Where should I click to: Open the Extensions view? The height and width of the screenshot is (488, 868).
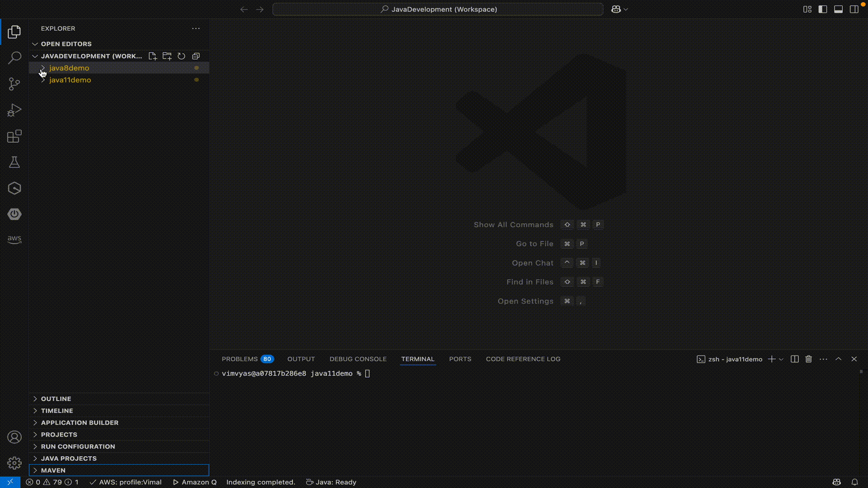click(x=14, y=136)
